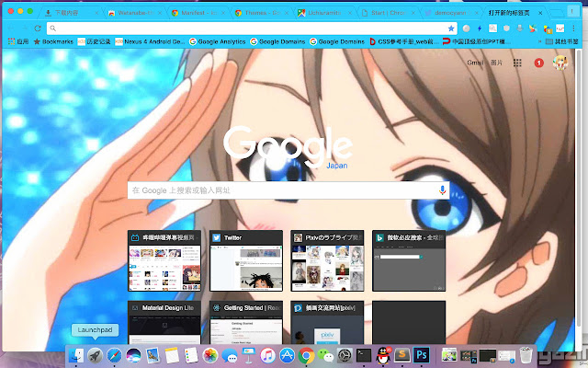Switch to the Watanabe tab
This screenshot has width=588, height=368.
(135, 13)
